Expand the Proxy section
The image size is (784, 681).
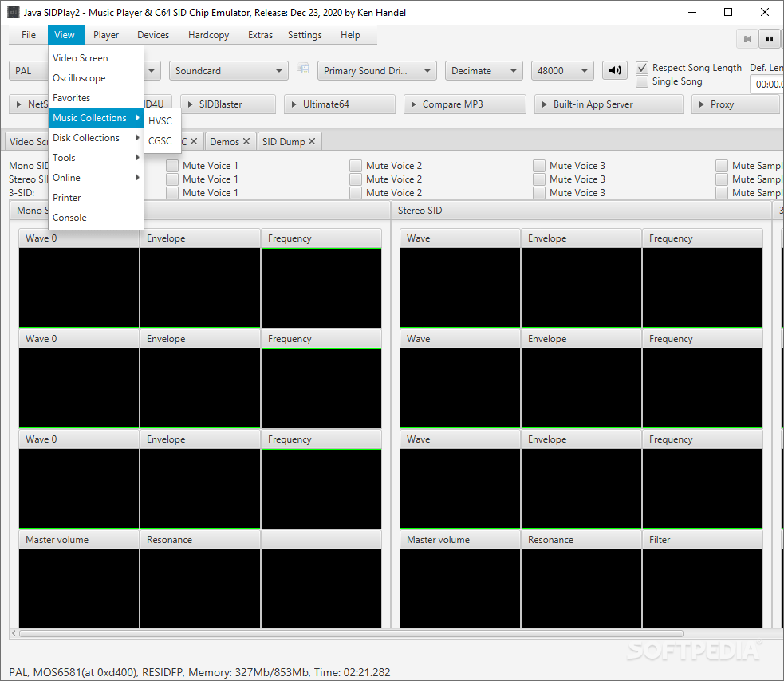click(735, 104)
